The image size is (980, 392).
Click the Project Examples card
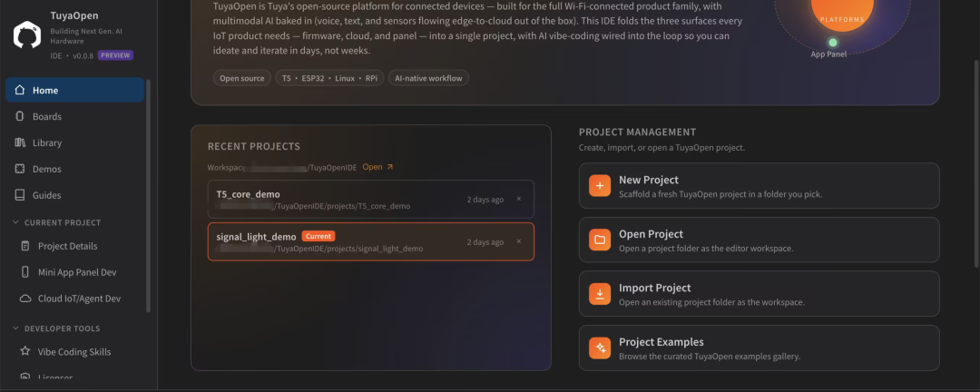(x=759, y=348)
